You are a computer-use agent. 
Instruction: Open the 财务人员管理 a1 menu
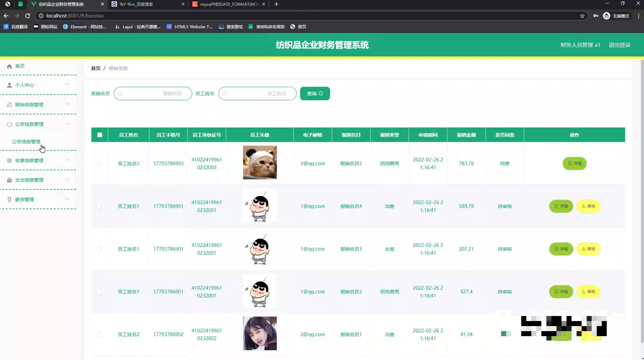click(x=580, y=45)
